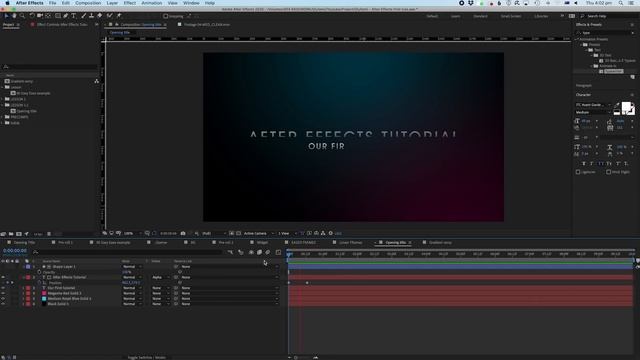Select the Rotation tool
The width and height of the screenshot is (640, 360).
point(32,16)
